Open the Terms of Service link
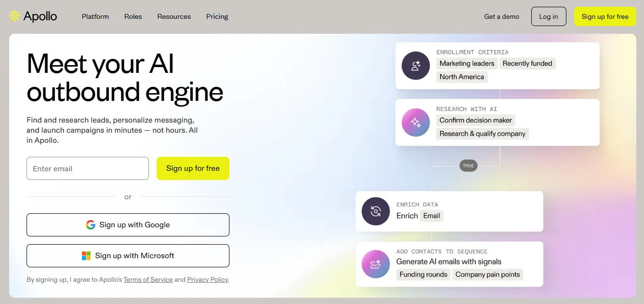The width and height of the screenshot is (644, 304). [x=148, y=280]
